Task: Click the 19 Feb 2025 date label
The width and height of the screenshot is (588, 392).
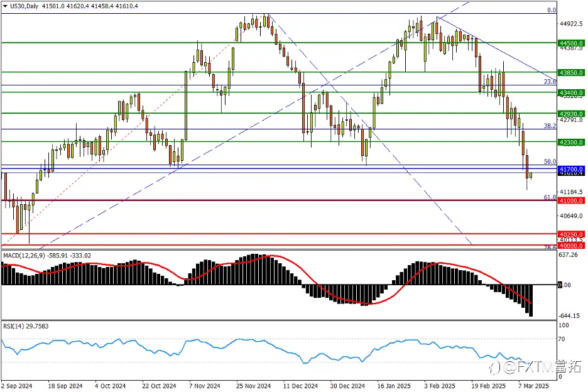Action: [488, 386]
